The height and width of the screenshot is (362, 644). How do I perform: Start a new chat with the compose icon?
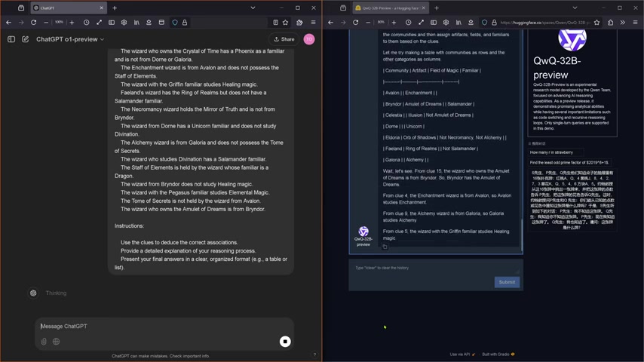pos(25,39)
